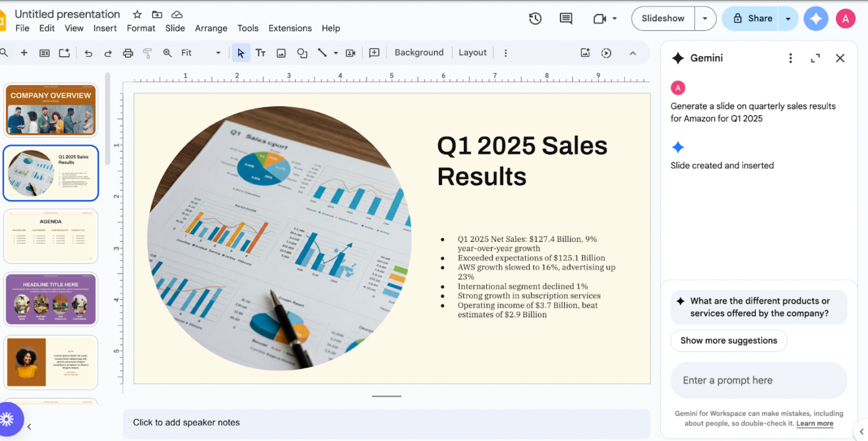Select the Text box tool
Screen dimensions: 868x441
click(260, 53)
